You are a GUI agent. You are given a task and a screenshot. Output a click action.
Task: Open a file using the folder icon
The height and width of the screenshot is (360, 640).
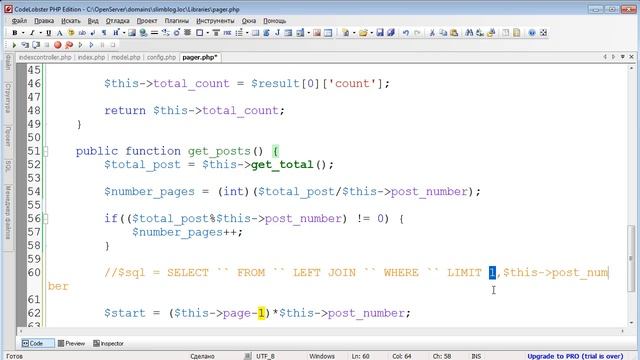[x=363, y=33]
